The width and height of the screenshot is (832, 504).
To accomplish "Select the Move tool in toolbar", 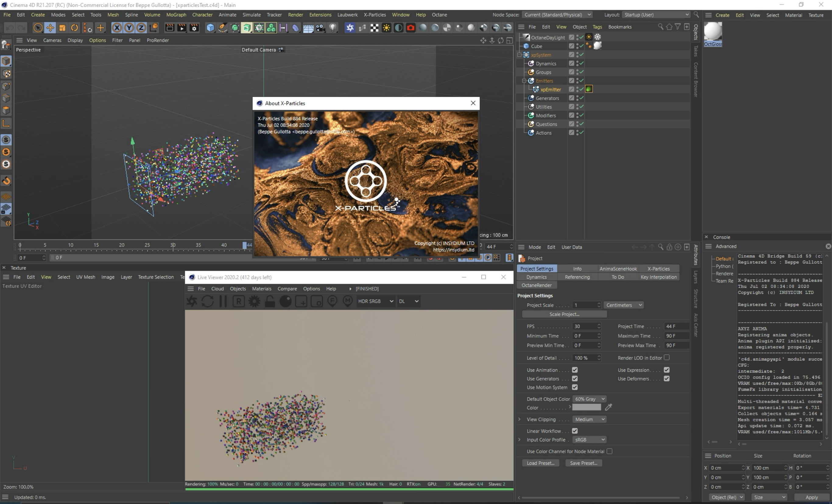I will tap(50, 28).
